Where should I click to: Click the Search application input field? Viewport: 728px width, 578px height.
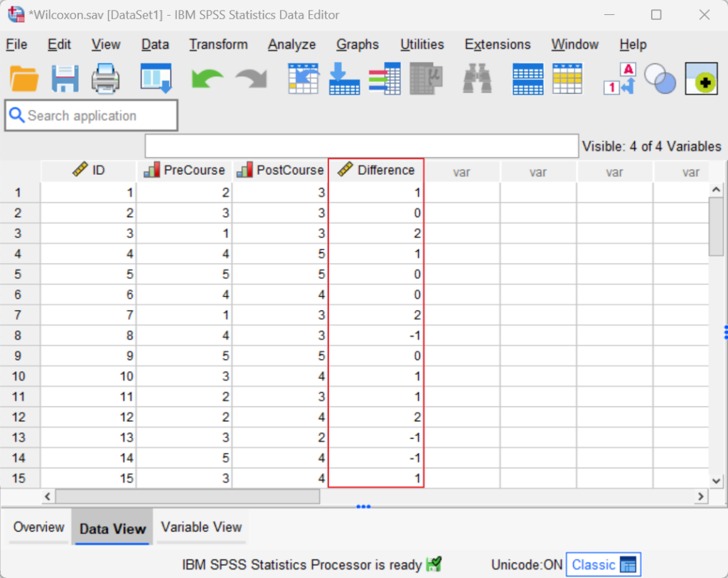click(91, 115)
